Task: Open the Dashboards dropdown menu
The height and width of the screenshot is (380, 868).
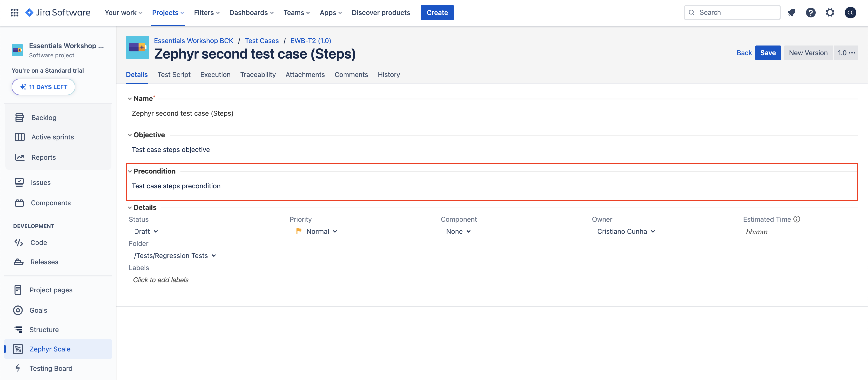Action: pyautogui.click(x=251, y=12)
